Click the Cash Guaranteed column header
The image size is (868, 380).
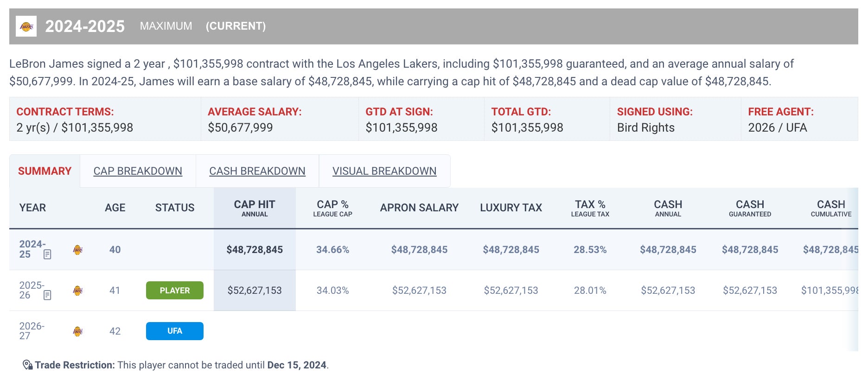click(750, 208)
